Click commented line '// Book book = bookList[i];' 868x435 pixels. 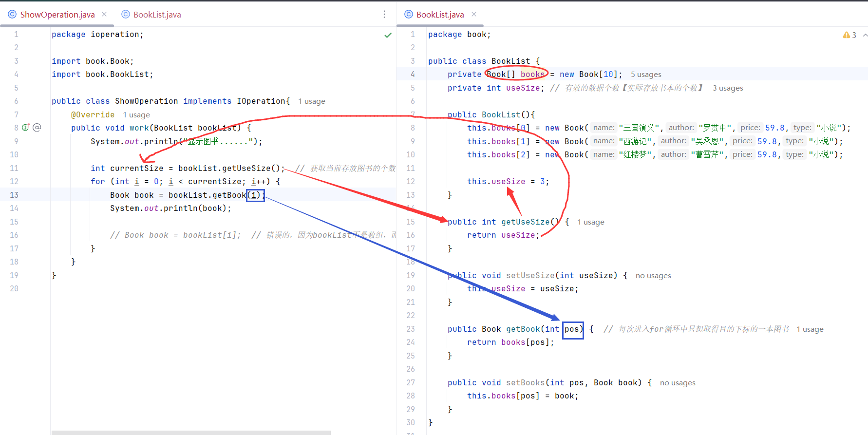pos(175,235)
